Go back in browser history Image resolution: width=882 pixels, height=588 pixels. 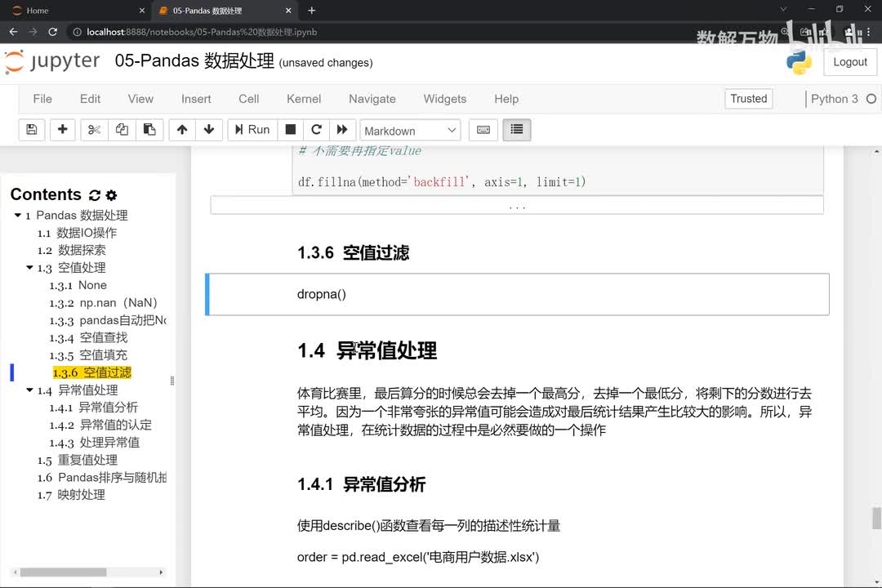pos(14,32)
